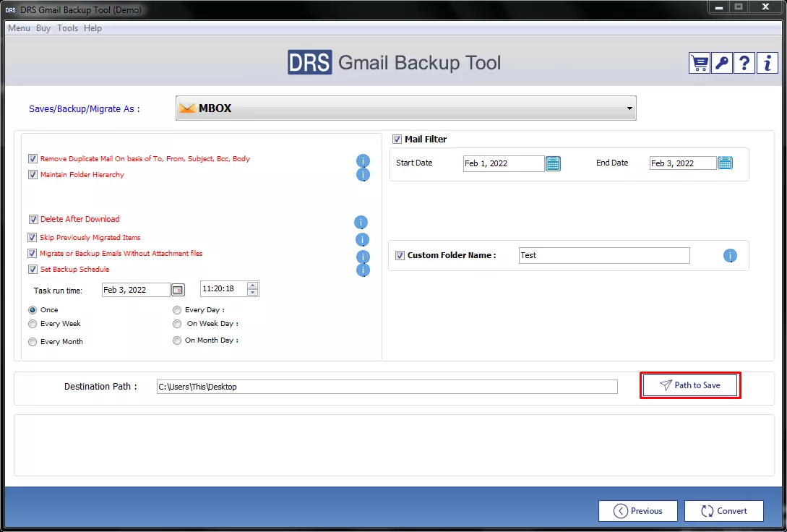Viewport: 787px width, 532px height.
Task: Click info icon for Delete After Download
Action: point(361,222)
